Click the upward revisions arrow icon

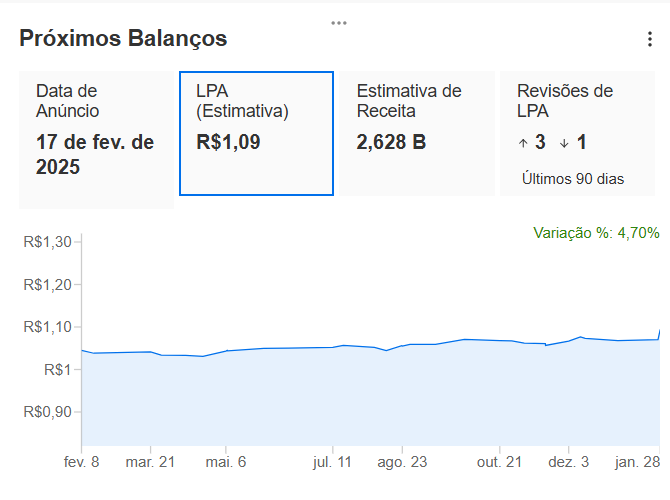(523, 143)
